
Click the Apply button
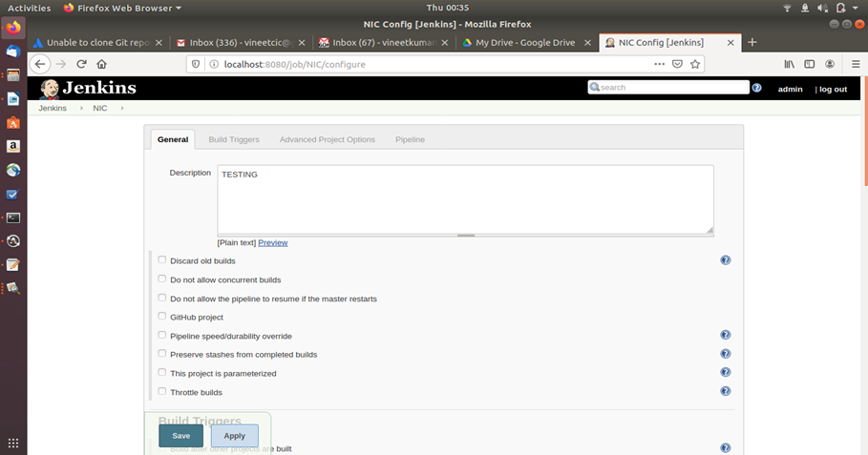[x=235, y=436]
